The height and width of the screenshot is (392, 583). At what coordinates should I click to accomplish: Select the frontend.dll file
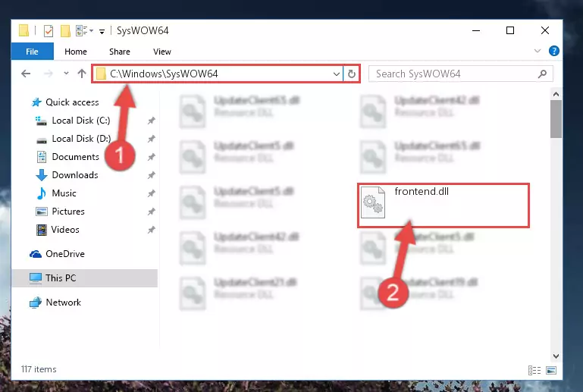tap(444, 205)
